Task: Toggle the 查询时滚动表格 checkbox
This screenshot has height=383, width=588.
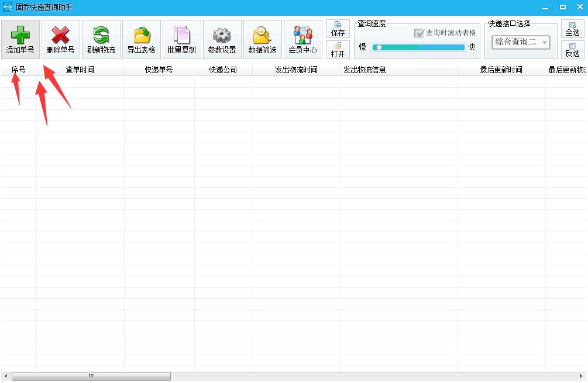Action: click(x=420, y=33)
